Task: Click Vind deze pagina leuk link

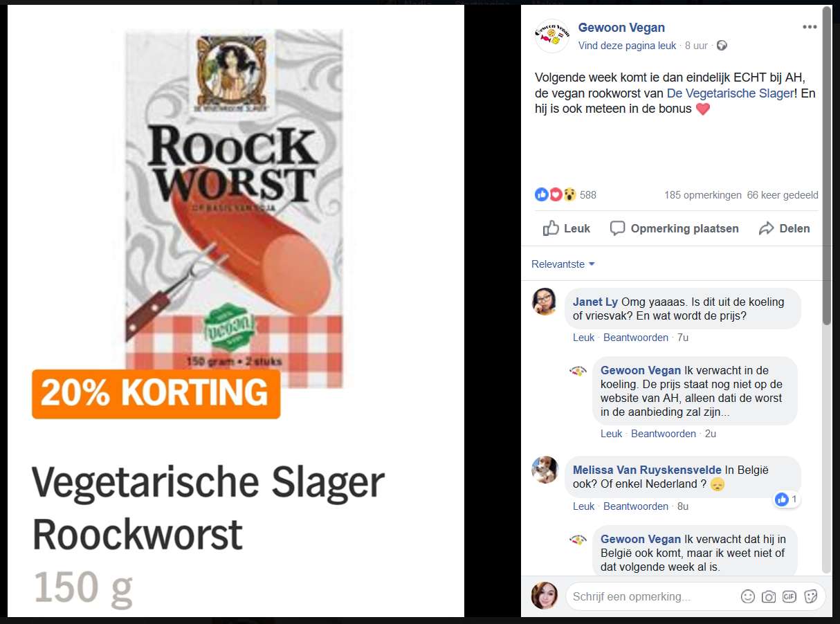Action: point(628,46)
